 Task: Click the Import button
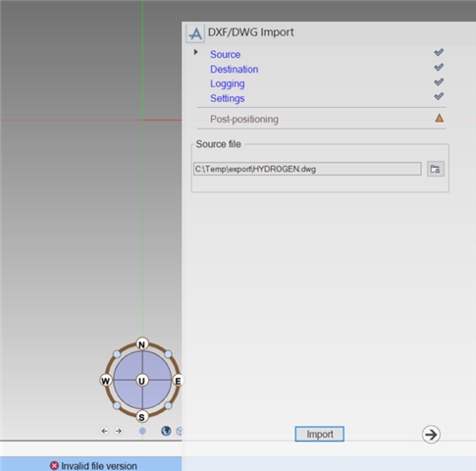319,434
